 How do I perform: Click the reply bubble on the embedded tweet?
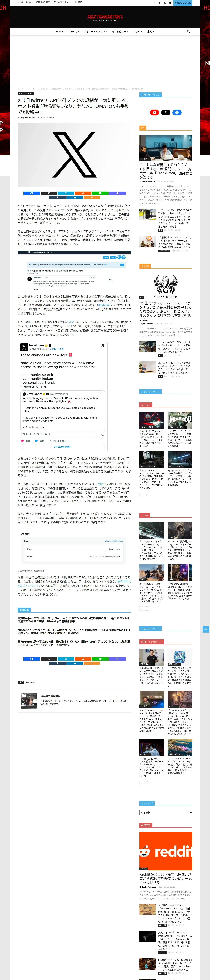click(36, 441)
